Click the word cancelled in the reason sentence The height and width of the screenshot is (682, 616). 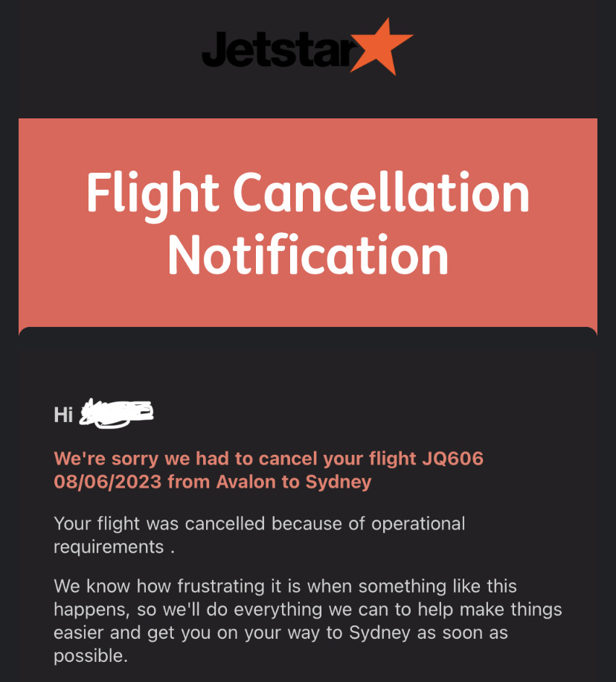[225, 523]
